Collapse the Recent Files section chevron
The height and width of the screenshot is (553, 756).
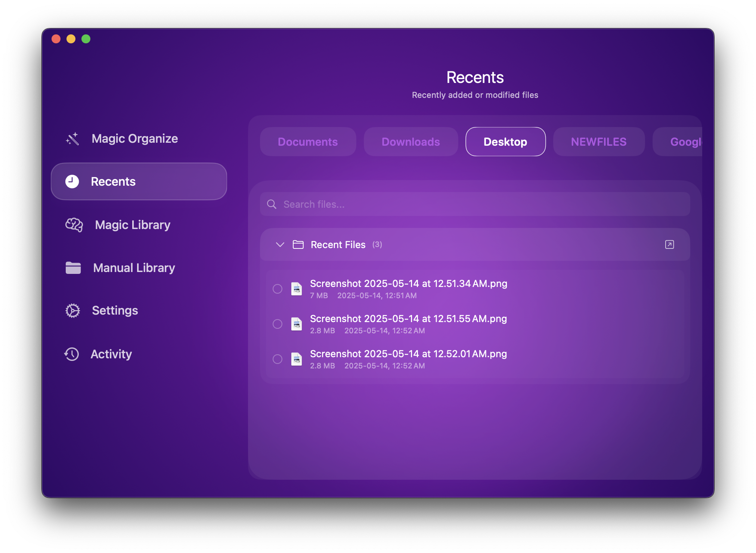280,245
